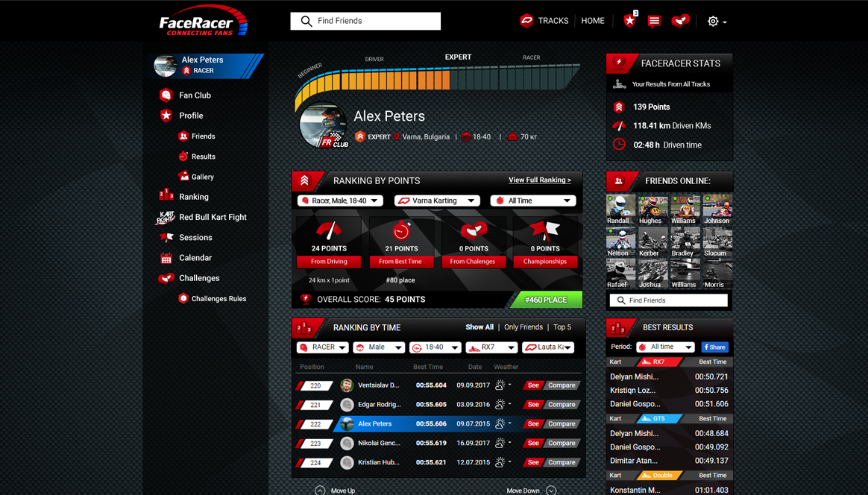Open Friends under Profile
The height and width of the screenshot is (495, 868).
[x=203, y=136]
